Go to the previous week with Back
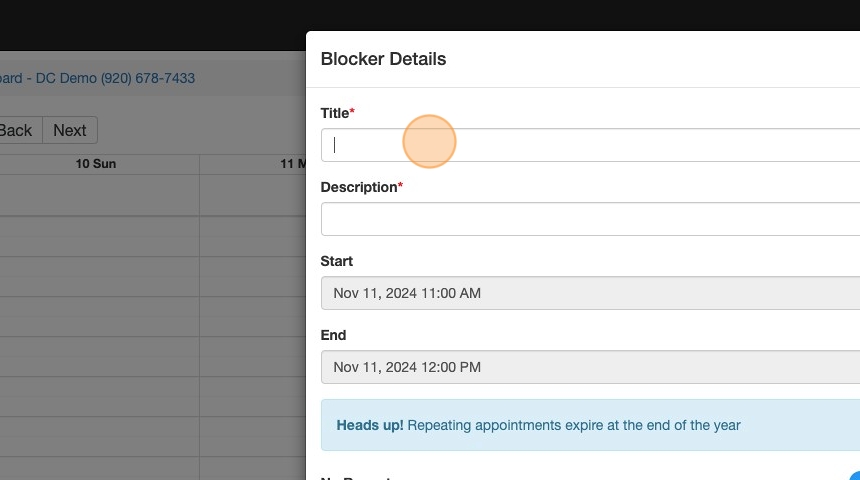860x480 pixels. (x=16, y=130)
